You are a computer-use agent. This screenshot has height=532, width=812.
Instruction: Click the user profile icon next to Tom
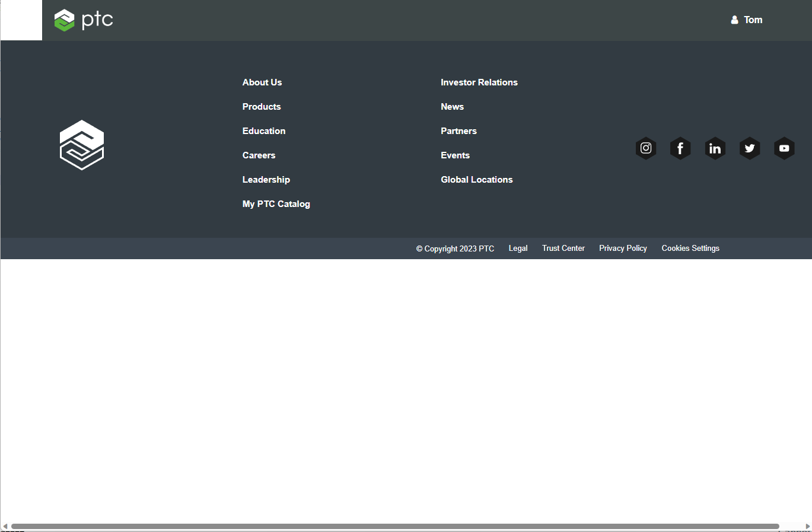(734, 20)
